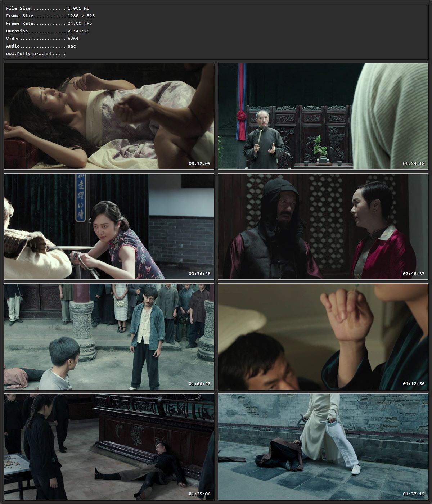This screenshot has width=432, height=504.
Task: Click the frame rate value "24.00 FPS"
Action: (80, 23)
